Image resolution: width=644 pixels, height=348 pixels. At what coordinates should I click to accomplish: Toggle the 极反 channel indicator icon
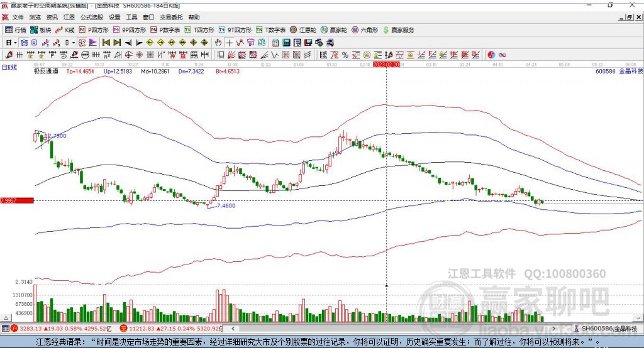pos(82,43)
